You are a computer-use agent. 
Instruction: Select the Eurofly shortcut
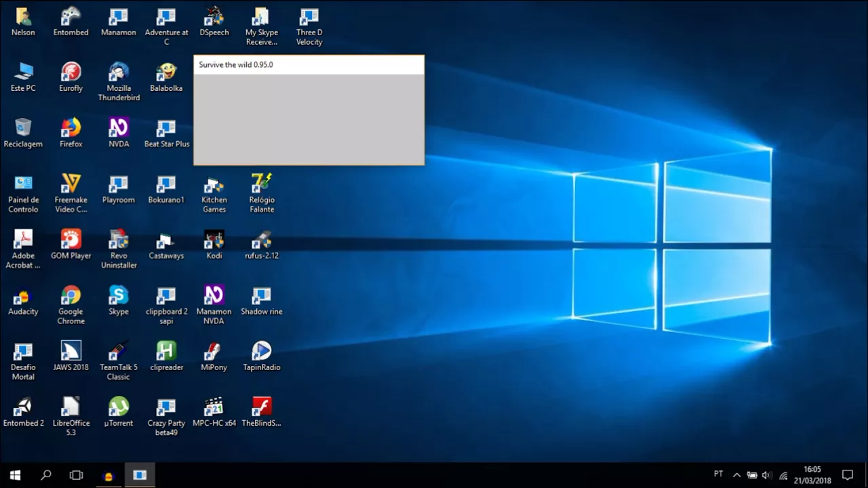[71, 77]
